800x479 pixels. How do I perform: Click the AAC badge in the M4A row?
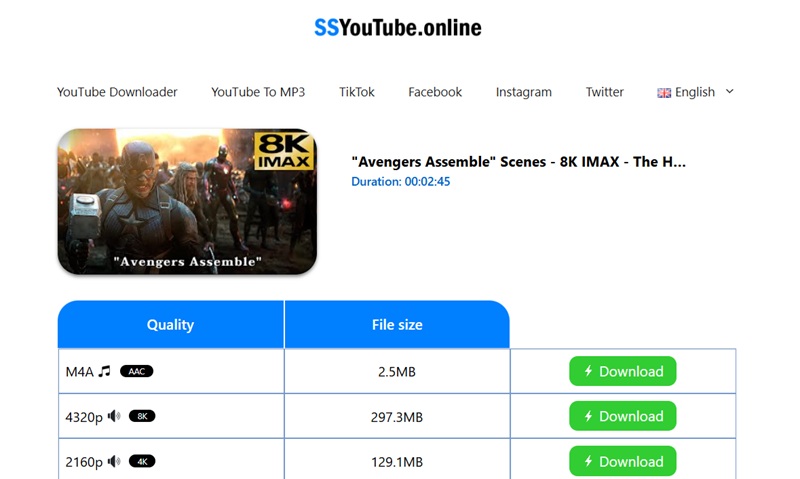click(x=136, y=371)
